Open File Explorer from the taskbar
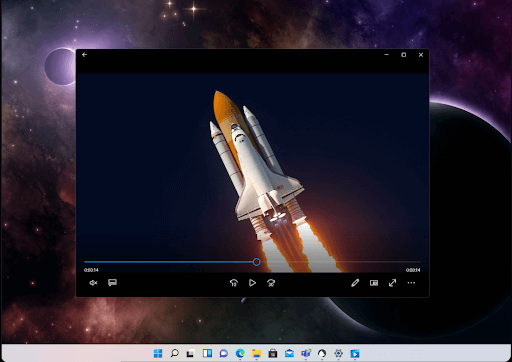The height and width of the screenshot is (362, 512). click(x=256, y=353)
